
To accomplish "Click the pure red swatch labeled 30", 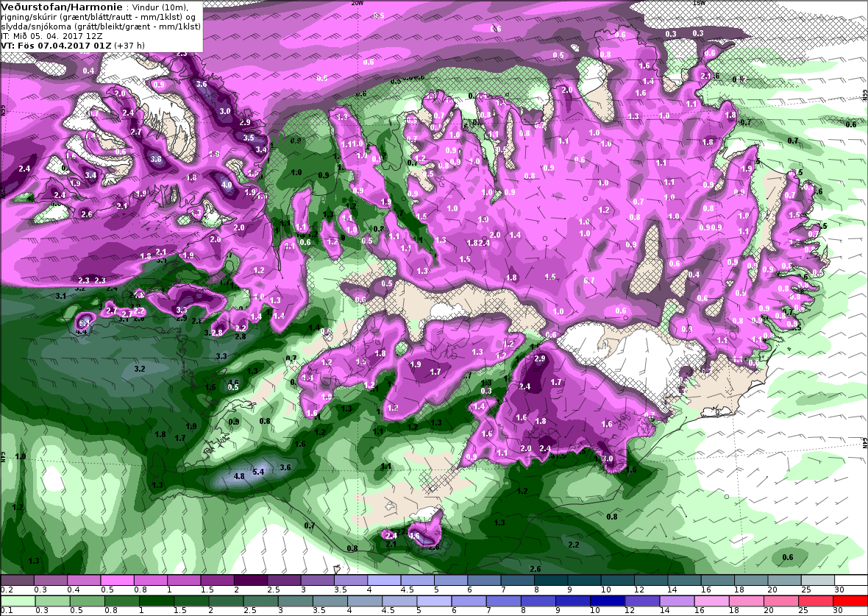I will (x=850, y=601).
